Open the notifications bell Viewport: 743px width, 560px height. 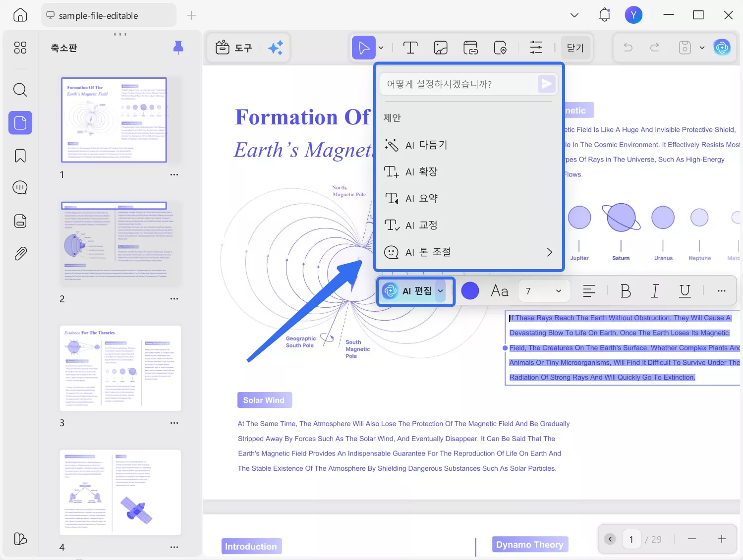pyautogui.click(x=604, y=15)
